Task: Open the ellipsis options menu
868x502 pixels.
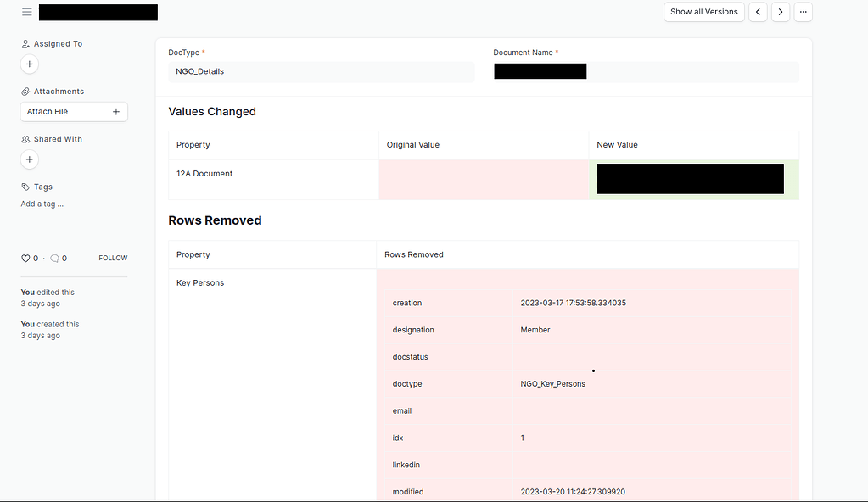Action: coord(803,12)
